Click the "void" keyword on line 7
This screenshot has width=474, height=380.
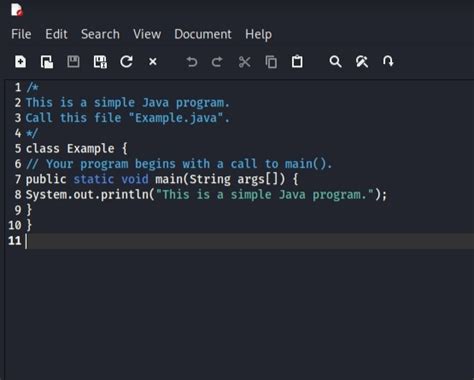click(135, 179)
